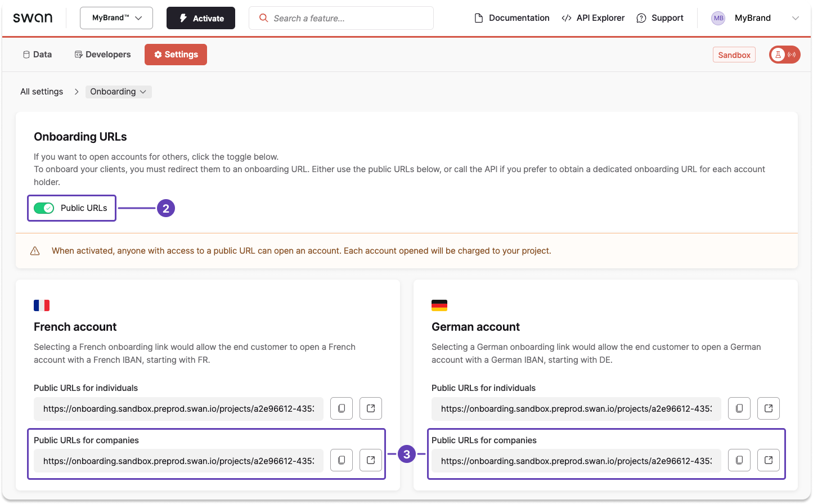Open the MyBrand account menu chevron

click(796, 17)
